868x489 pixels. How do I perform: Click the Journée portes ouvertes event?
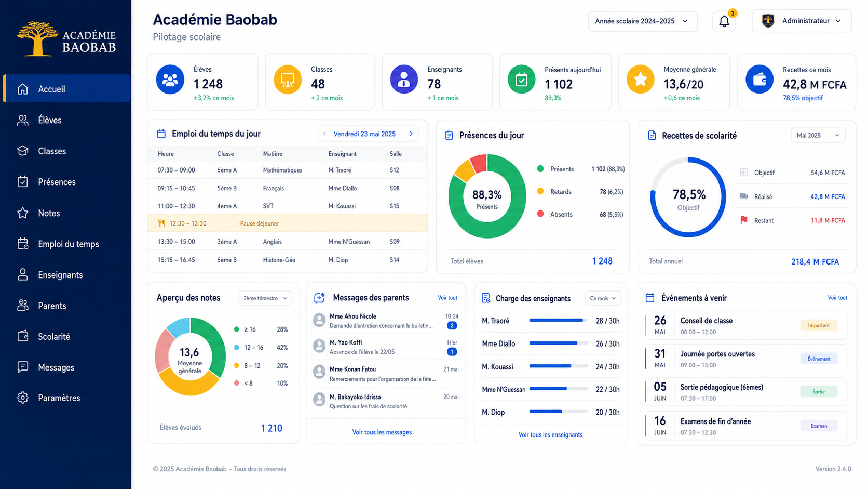(x=746, y=359)
